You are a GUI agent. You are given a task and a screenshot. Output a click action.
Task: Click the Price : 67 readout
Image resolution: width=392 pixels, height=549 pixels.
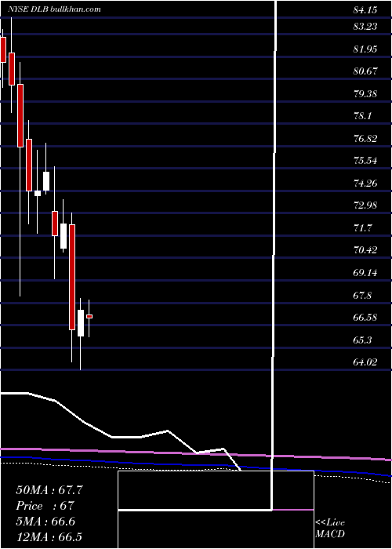coord(45,506)
